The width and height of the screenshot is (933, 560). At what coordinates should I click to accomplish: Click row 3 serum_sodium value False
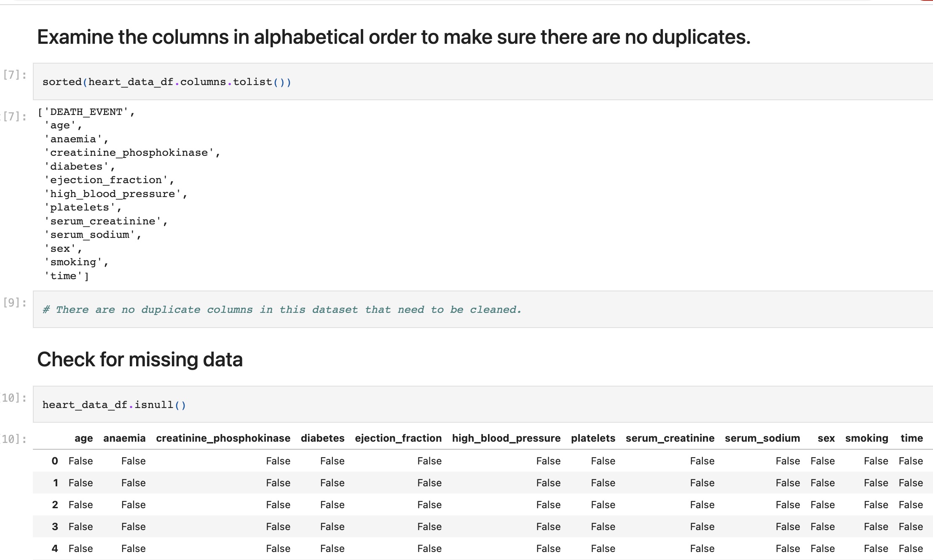pos(788,527)
